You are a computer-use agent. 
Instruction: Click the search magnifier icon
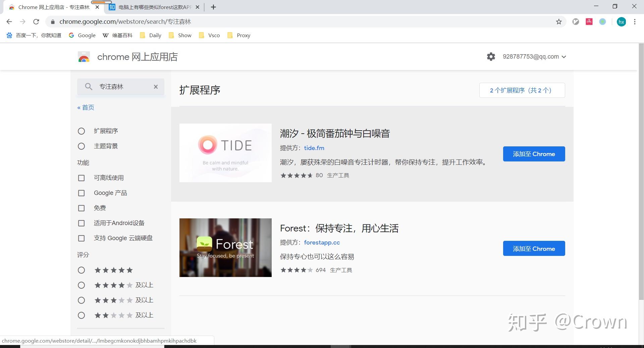tap(89, 87)
